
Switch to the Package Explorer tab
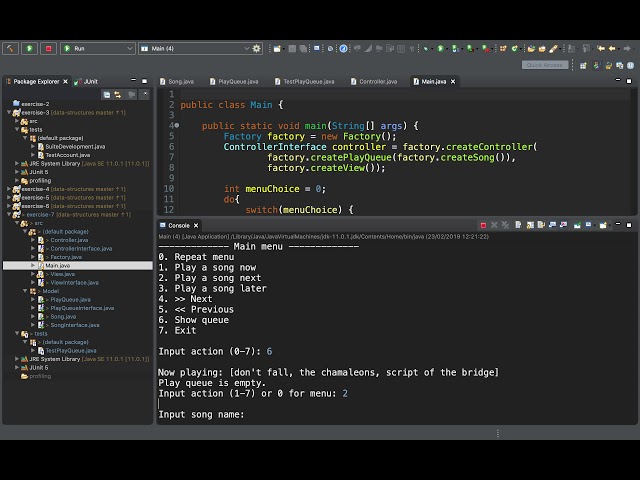36,82
